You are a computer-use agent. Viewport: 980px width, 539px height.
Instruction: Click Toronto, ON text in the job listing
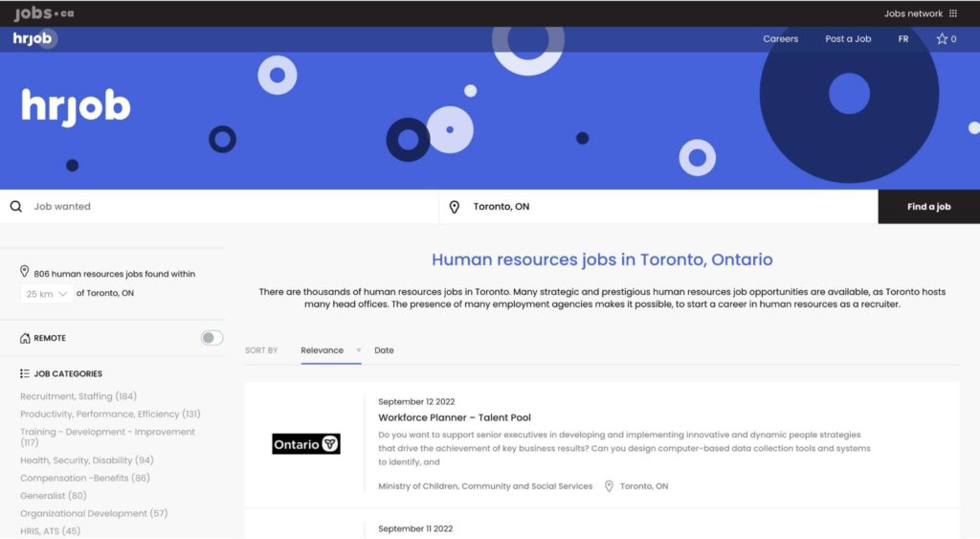click(644, 485)
